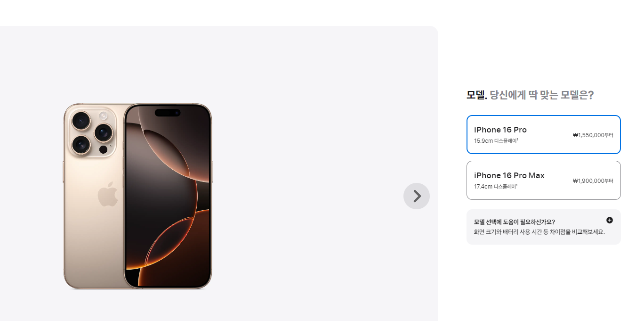Image resolution: width=644 pixels, height=321 pixels.
Task: Click 화면 크기와 배터리 사용 시간 comparison text
Action: click(539, 232)
